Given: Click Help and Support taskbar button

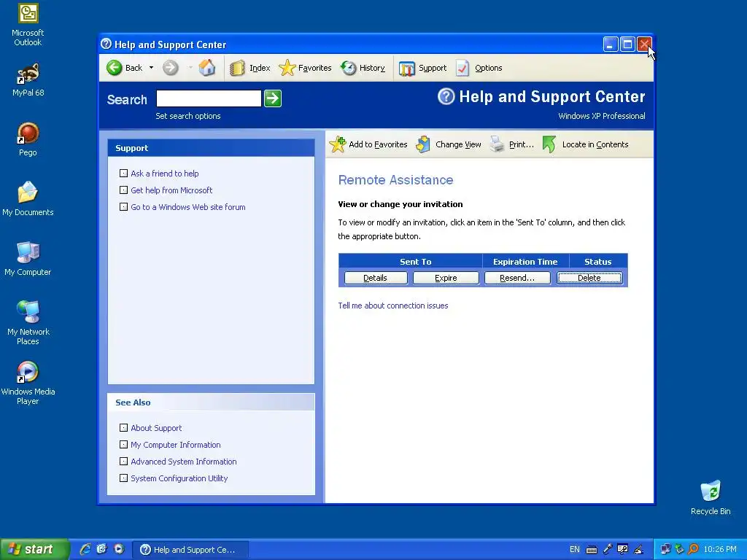Looking at the screenshot, I should (190, 550).
